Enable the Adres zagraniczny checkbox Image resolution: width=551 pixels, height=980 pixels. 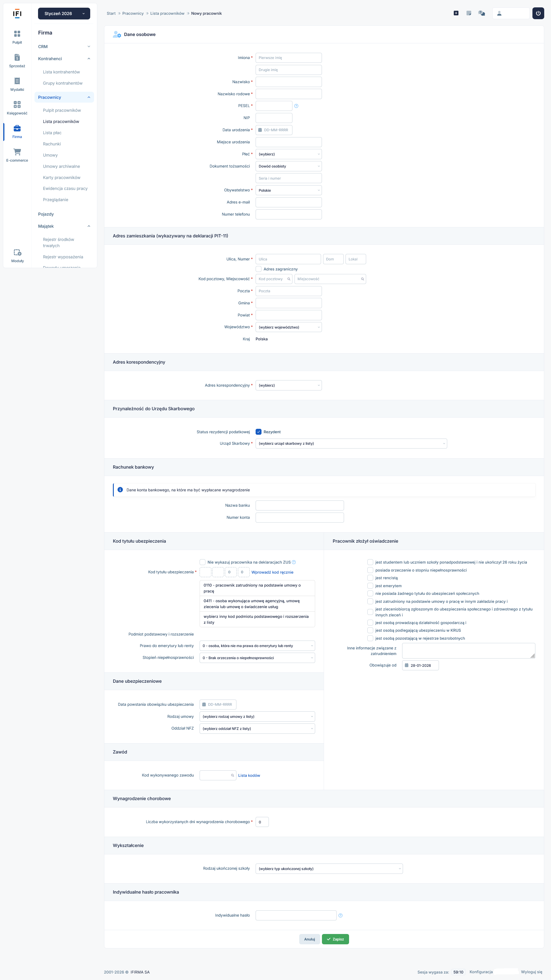[x=259, y=269]
